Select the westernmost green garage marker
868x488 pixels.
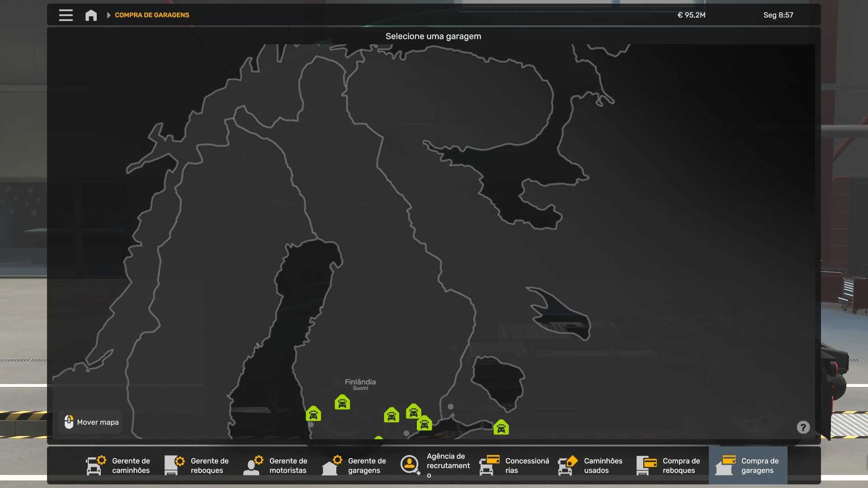pyautogui.click(x=313, y=414)
